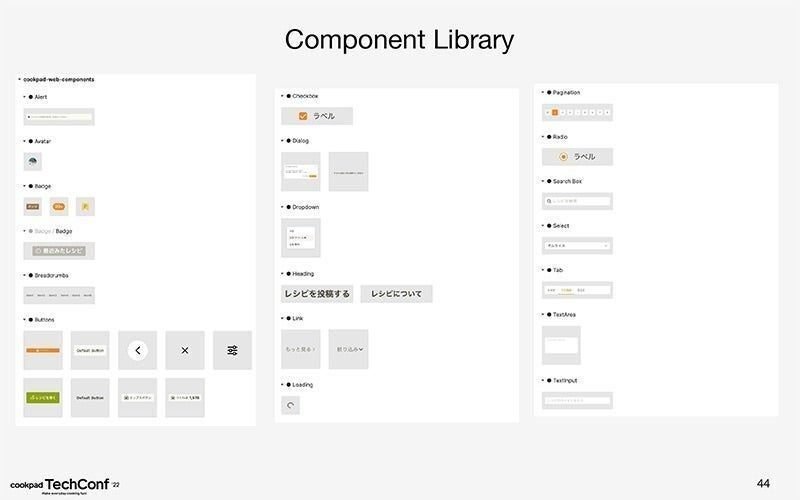Click the orange round badge icon

coord(59,207)
